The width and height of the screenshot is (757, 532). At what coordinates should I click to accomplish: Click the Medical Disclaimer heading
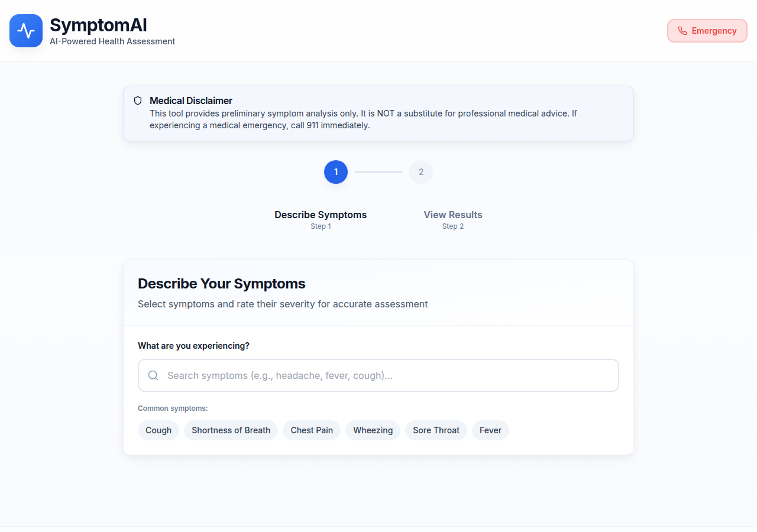point(191,100)
